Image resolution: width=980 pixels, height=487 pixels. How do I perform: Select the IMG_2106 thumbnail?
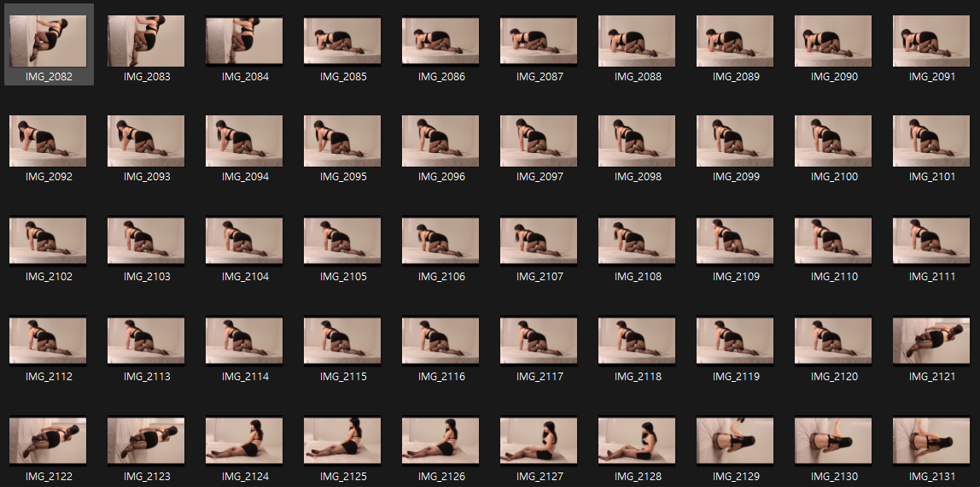pyautogui.click(x=440, y=241)
